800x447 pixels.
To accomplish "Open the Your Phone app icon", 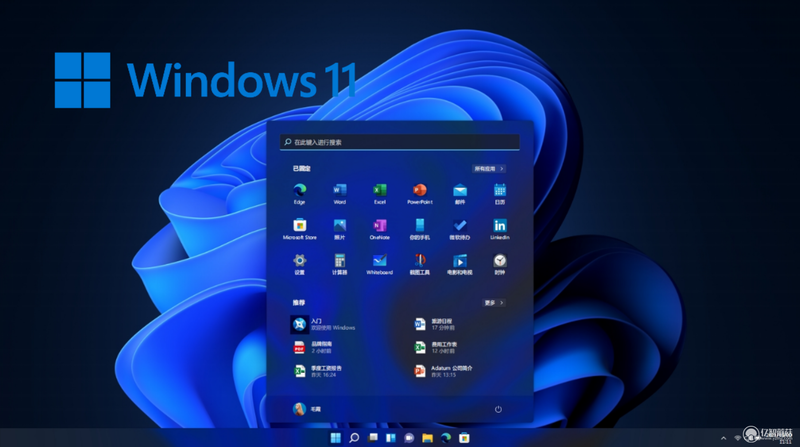I will pyautogui.click(x=419, y=225).
